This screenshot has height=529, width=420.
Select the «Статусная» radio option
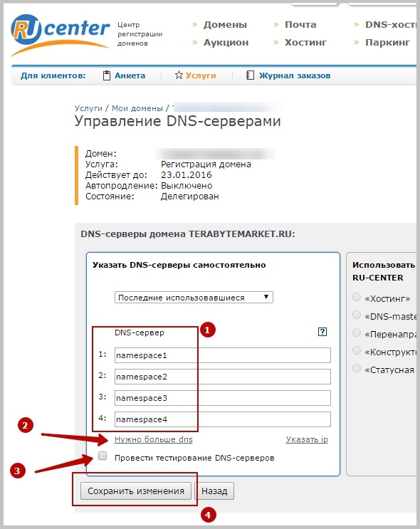pyautogui.click(x=357, y=368)
